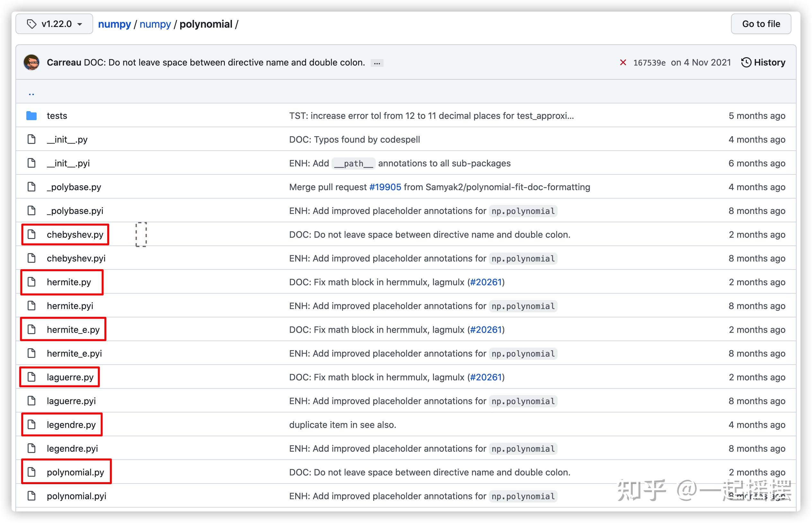Viewport: 812px width, 523px height.
Task: Click the tests folder icon
Action: click(x=31, y=115)
